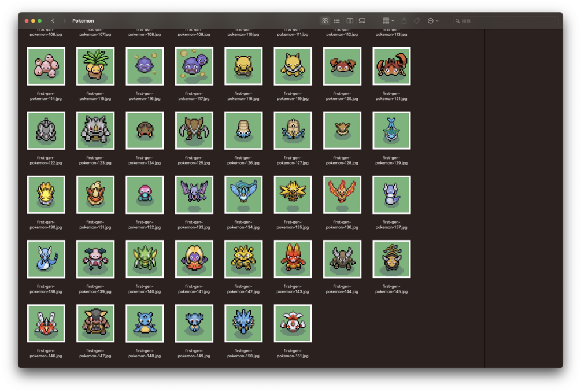581x392 pixels.
Task: Select thumbnail first-gen-pokemon-120.jpg
Action: pyautogui.click(x=342, y=66)
